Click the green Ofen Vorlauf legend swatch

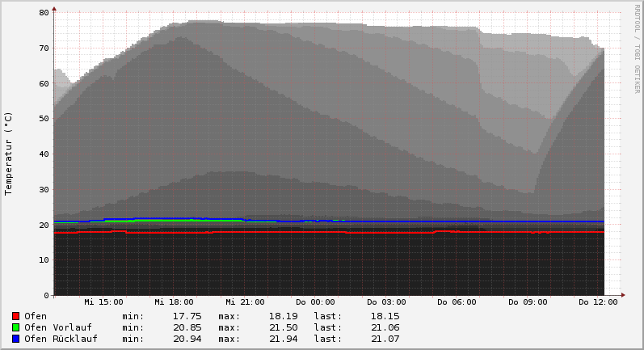pyautogui.click(x=15, y=327)
